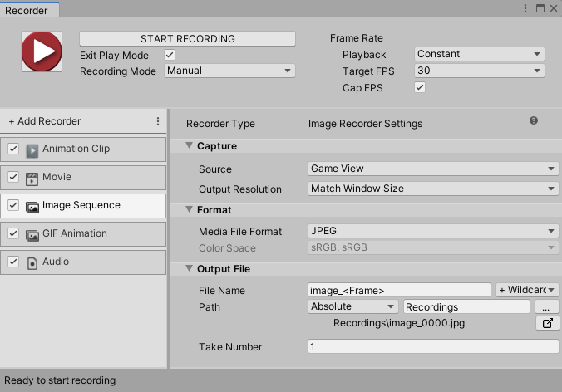Open the Recording Mode dropdown

(x=229, y=71)
